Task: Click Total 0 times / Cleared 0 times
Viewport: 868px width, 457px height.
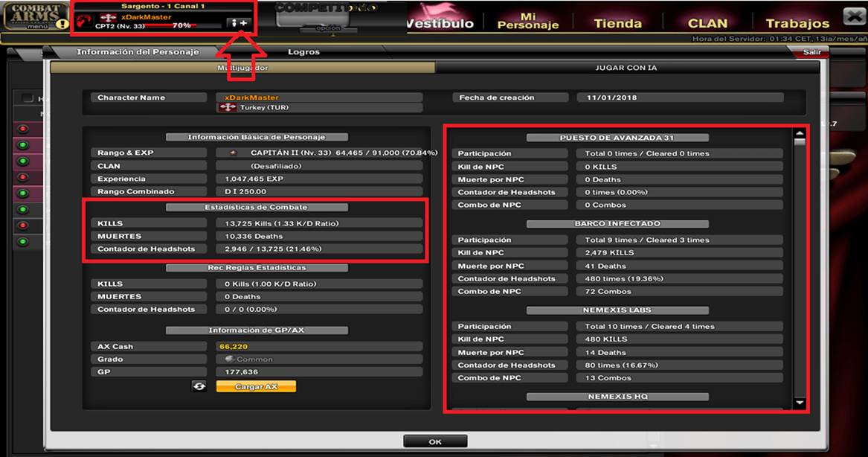Action: point(647,153)
